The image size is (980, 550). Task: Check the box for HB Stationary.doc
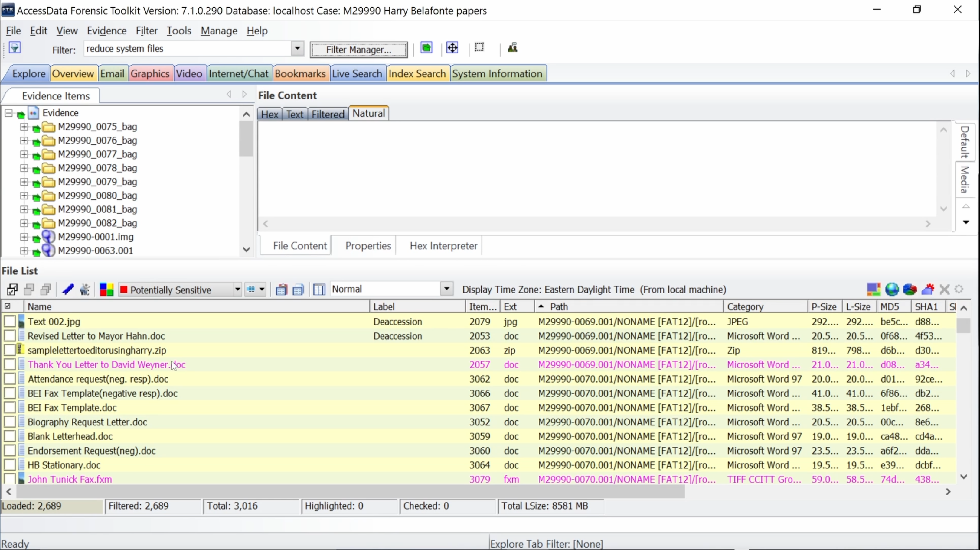coord(9,465)
